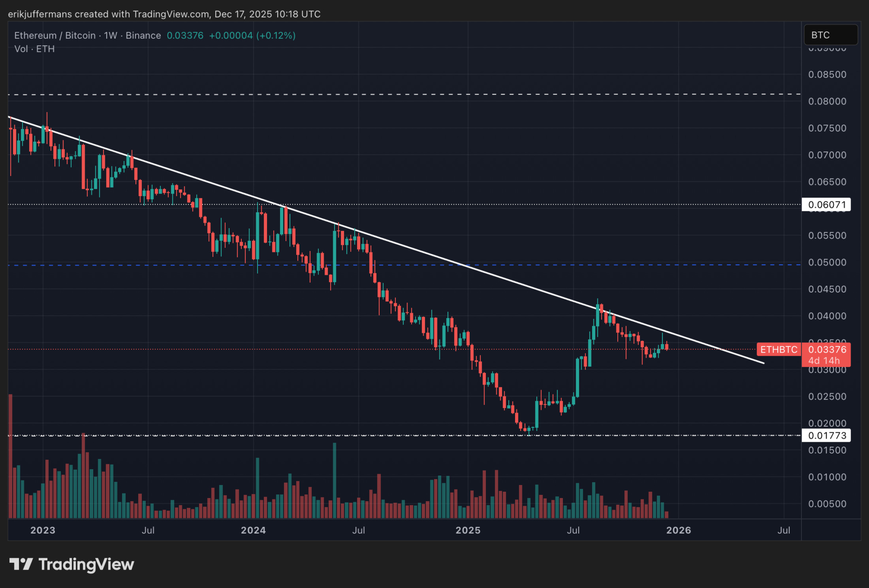Click the Ethereum / Bitcoin symbol title

[x=54, y=36]
